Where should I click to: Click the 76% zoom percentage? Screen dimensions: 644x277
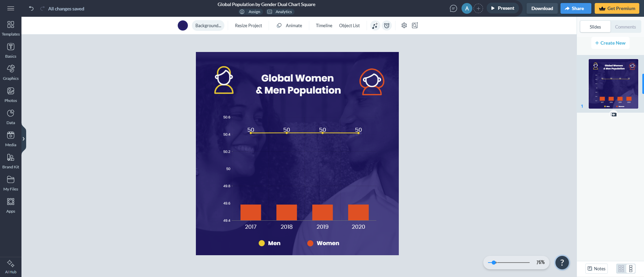click(540, 263)
